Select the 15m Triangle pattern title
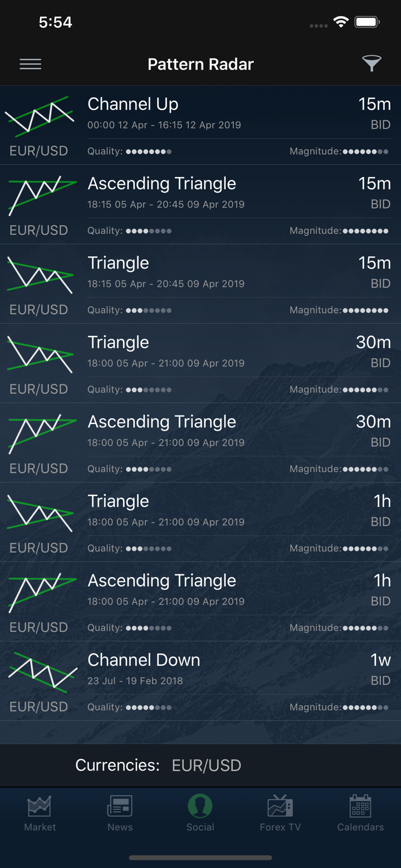 [118, 263]
